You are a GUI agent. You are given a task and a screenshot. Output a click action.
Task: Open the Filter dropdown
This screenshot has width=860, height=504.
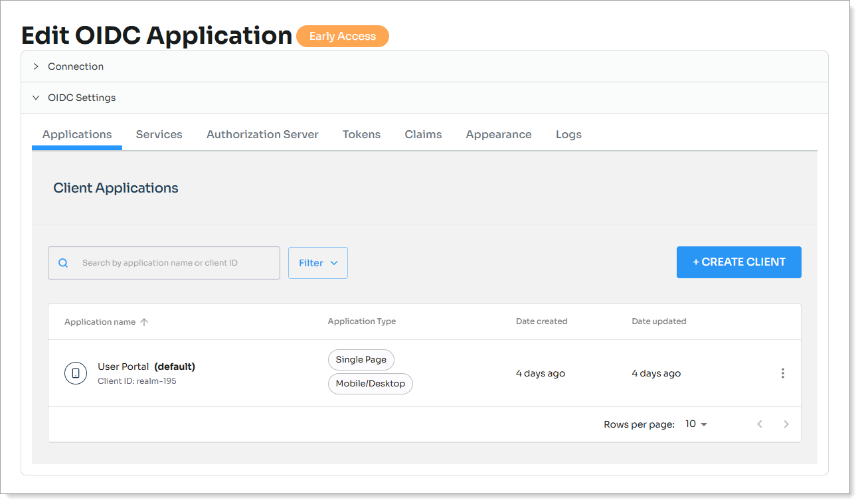tap(317, 263)
